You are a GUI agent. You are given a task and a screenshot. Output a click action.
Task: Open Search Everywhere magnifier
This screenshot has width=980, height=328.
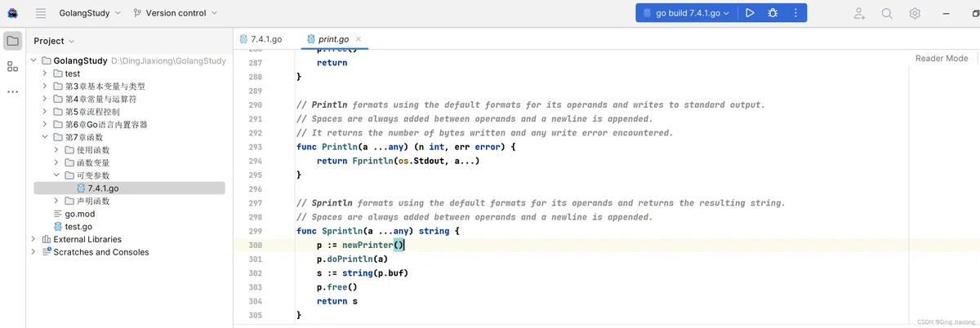887,13
